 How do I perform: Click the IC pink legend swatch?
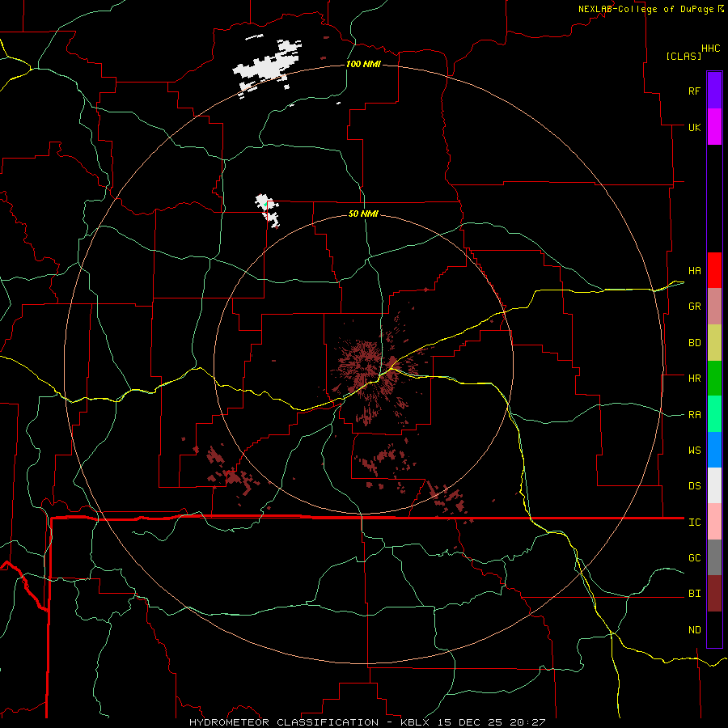point(714,522)
